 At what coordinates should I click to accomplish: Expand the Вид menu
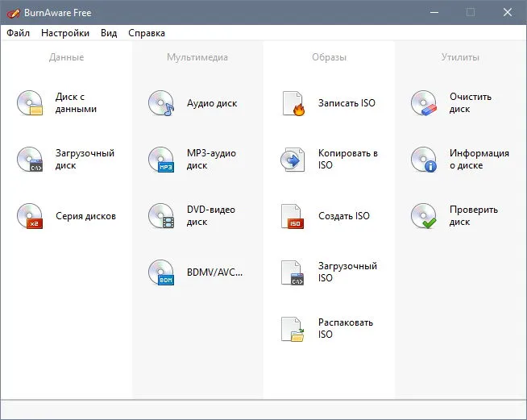point(109,33)
